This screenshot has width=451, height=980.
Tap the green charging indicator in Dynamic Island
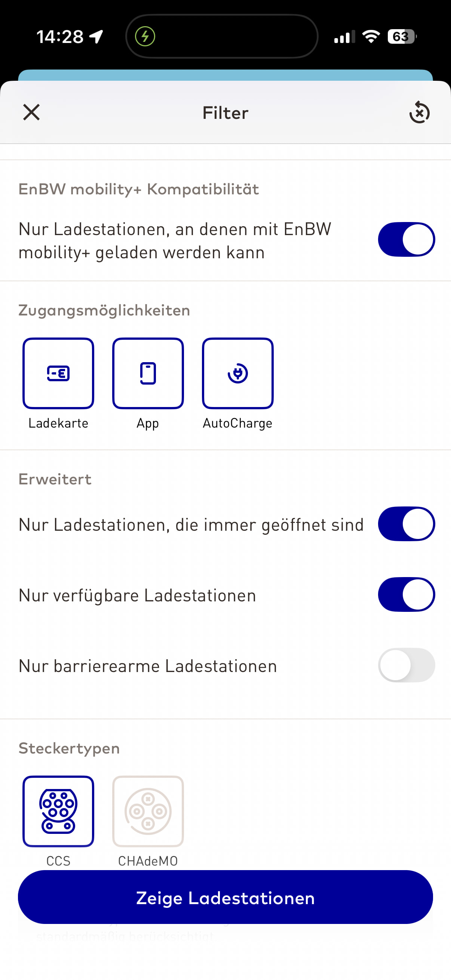[x=145, y=37]
